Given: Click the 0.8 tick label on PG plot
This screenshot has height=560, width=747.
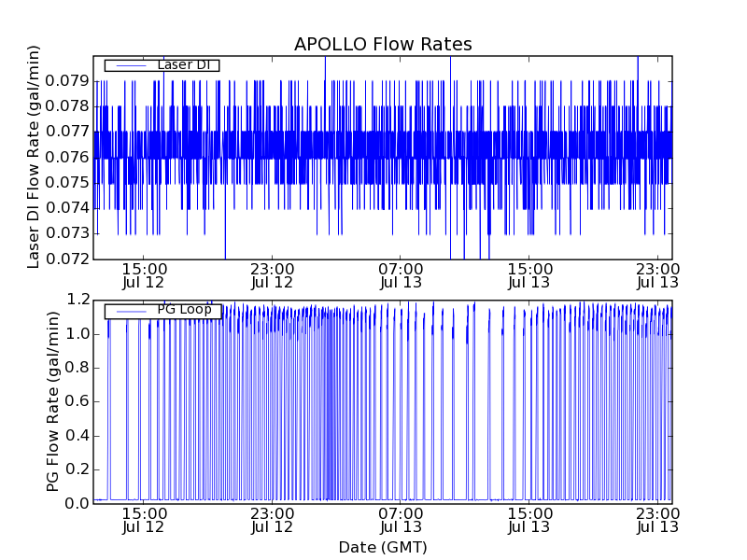Looking at the screenshot, I should click(x=78, y=368).
